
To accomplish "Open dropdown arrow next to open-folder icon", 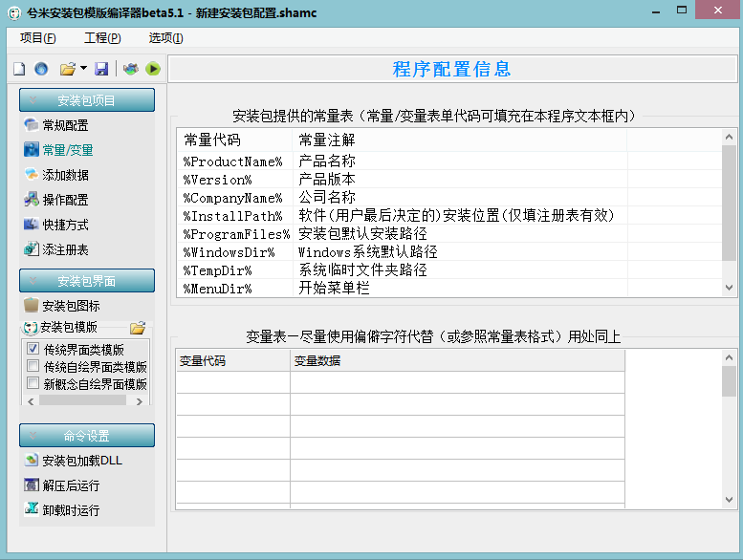I will 83,69.
